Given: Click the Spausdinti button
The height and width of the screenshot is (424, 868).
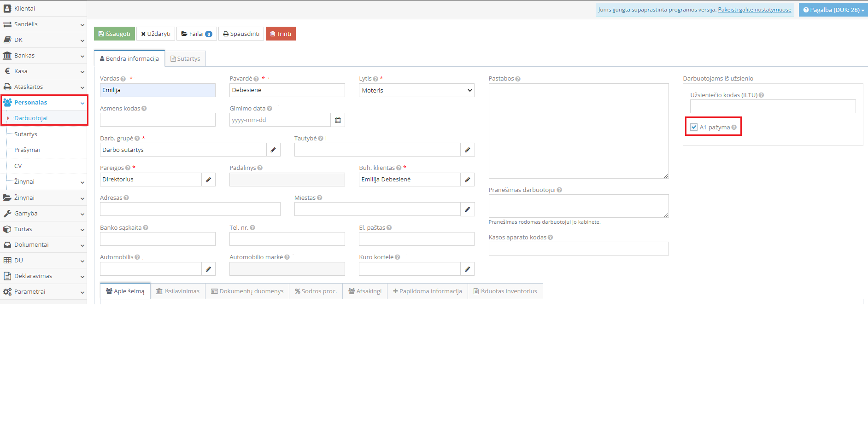Looking at the screenshot, I should point(241,34).
